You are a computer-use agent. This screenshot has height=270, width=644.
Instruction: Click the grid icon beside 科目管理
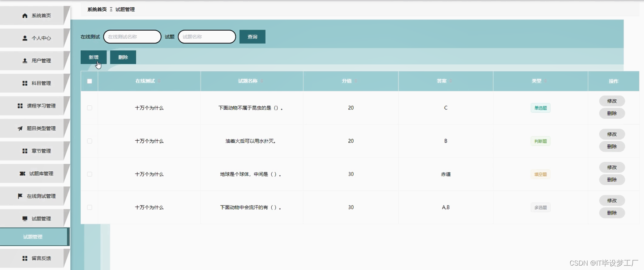click(25, 83)
